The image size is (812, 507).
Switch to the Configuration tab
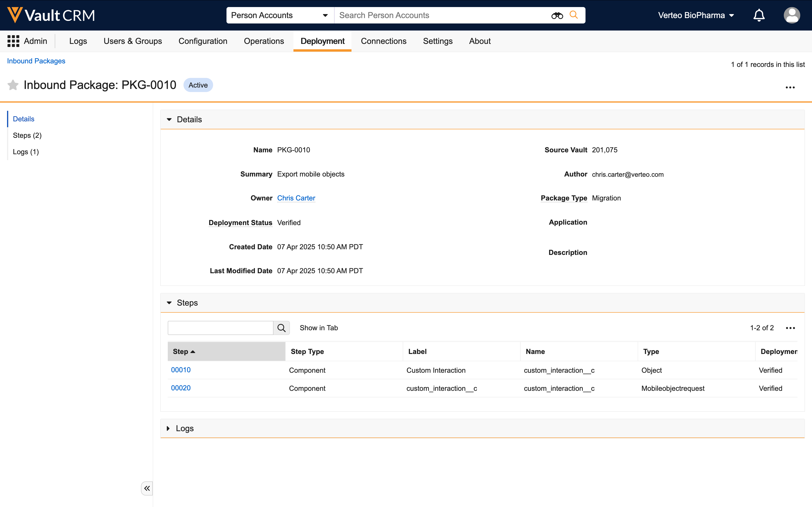tap(203, 41)
